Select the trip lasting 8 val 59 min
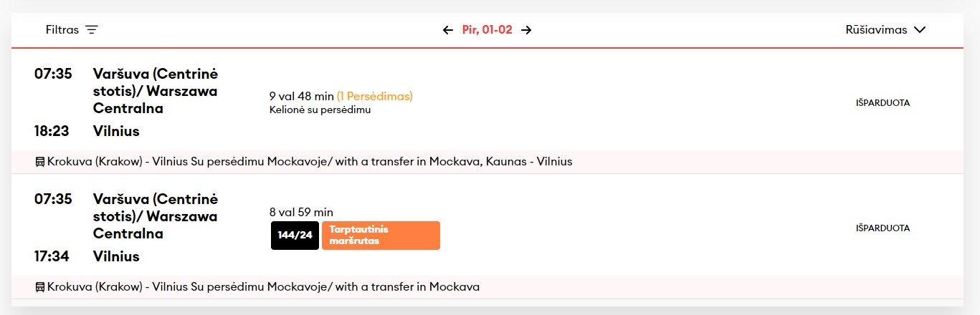 [x=487, y=225]
